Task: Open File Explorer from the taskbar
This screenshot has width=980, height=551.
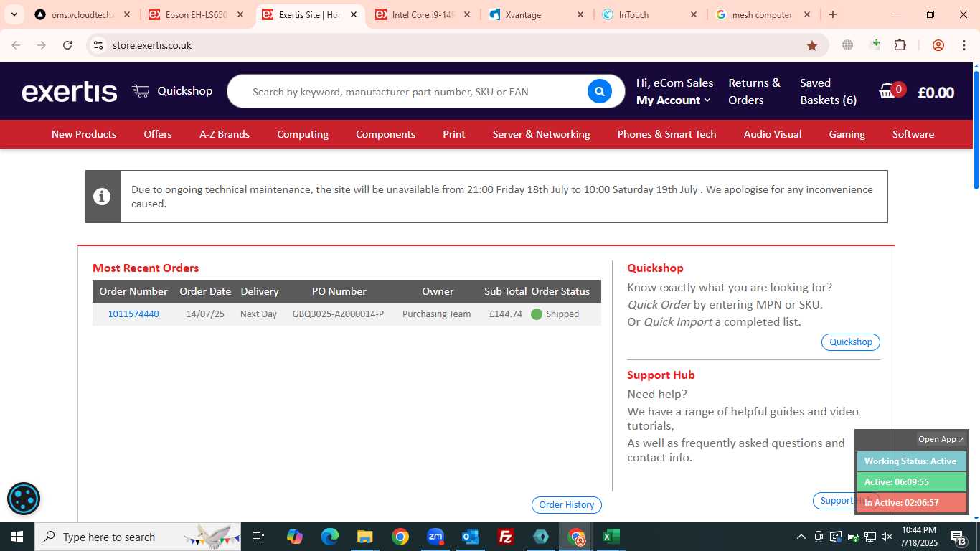Action: click(365, 537)
